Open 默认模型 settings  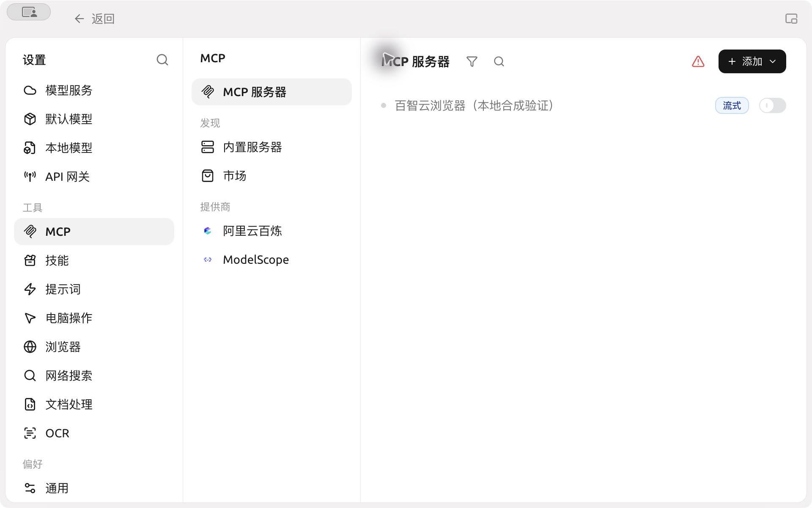(94, 119)
